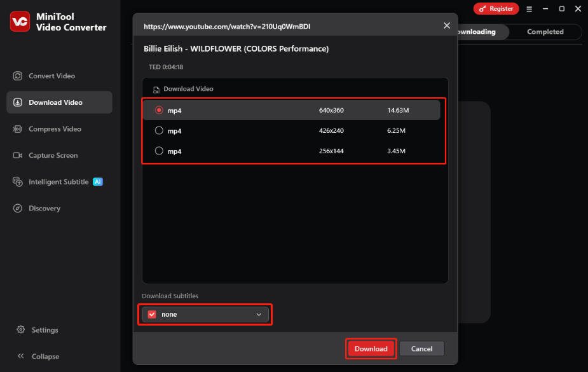Viewport: 588px width, 372px height.
Task: Open the Discovery section
Action: pyautogui.click(x=44, y=208)
